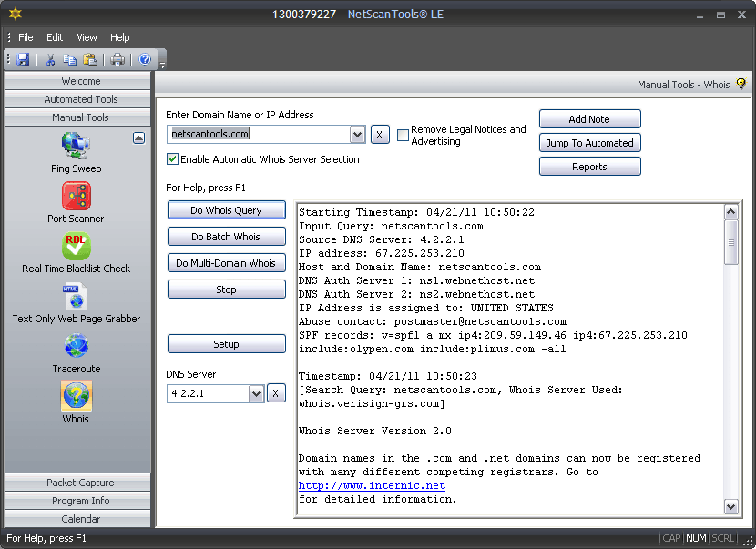Open the Reports button
Image resolution: width=756 pixels, height=549 pixels.
point(589,167)
